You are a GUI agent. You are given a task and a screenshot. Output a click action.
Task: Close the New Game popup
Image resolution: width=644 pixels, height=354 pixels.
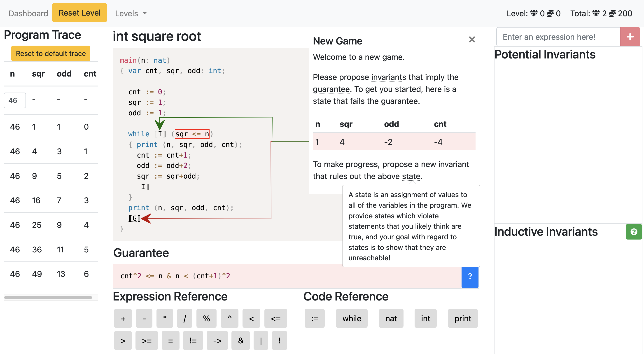(x=471, y=40)
